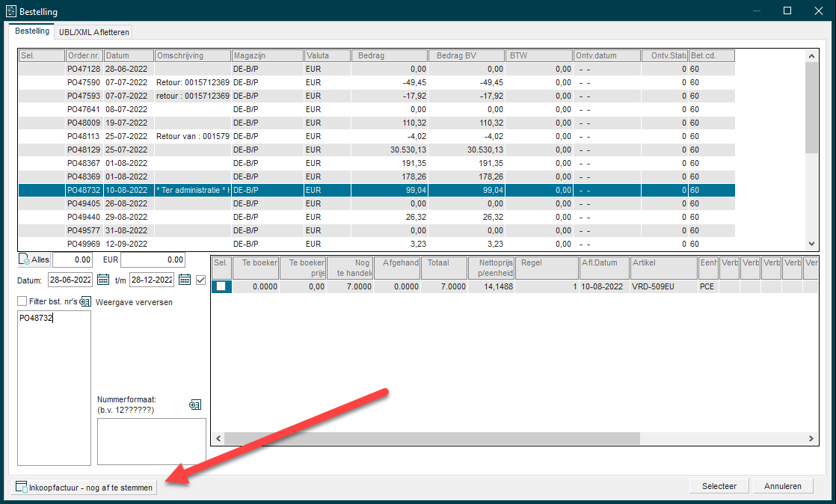
Task: Toggle the checkbox beside the end date
Action: [200, 280]
